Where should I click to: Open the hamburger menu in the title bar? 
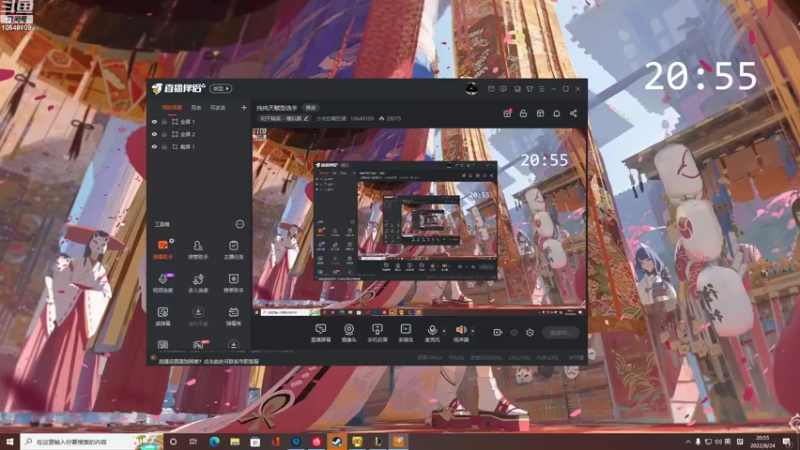click(x=541, y=89)
